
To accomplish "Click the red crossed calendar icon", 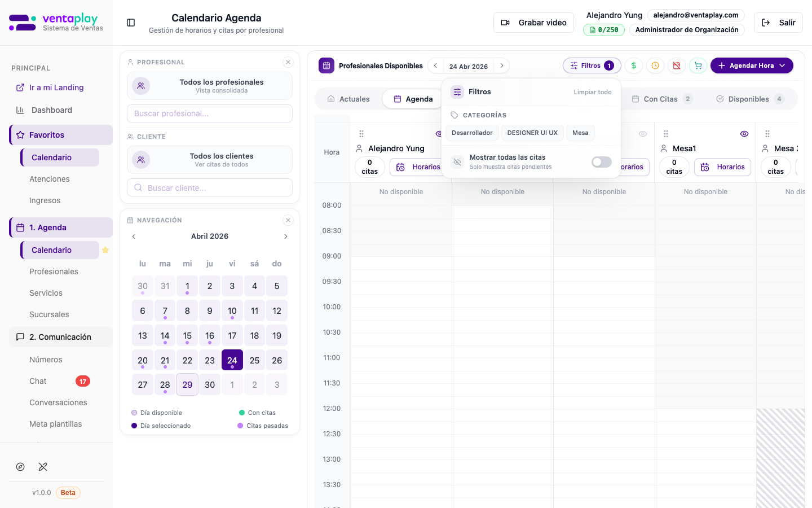I will tap(677, 65).
